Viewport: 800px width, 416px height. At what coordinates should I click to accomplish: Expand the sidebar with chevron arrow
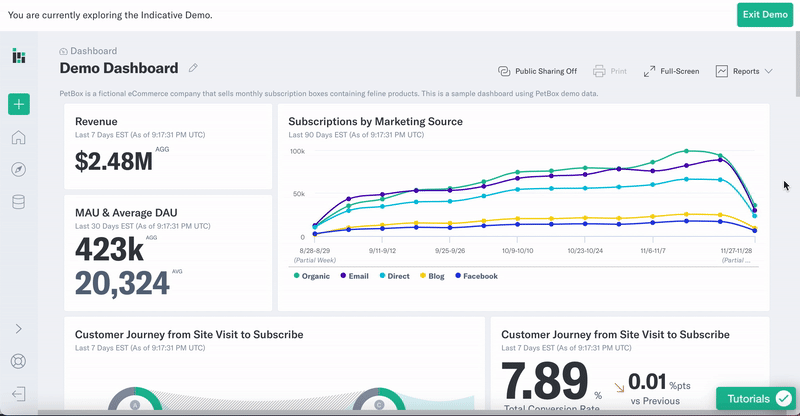(x=18, y=329)
